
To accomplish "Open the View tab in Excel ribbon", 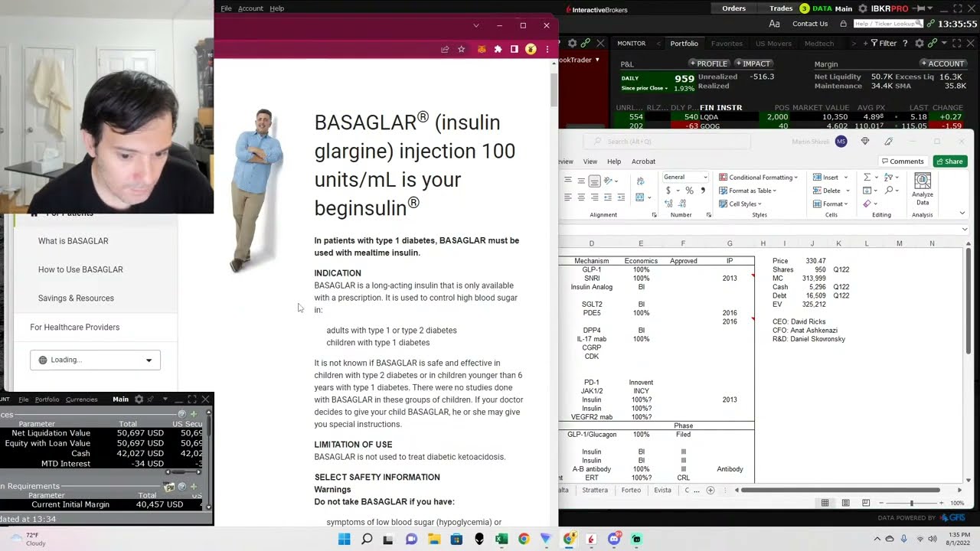I will 590,161.
